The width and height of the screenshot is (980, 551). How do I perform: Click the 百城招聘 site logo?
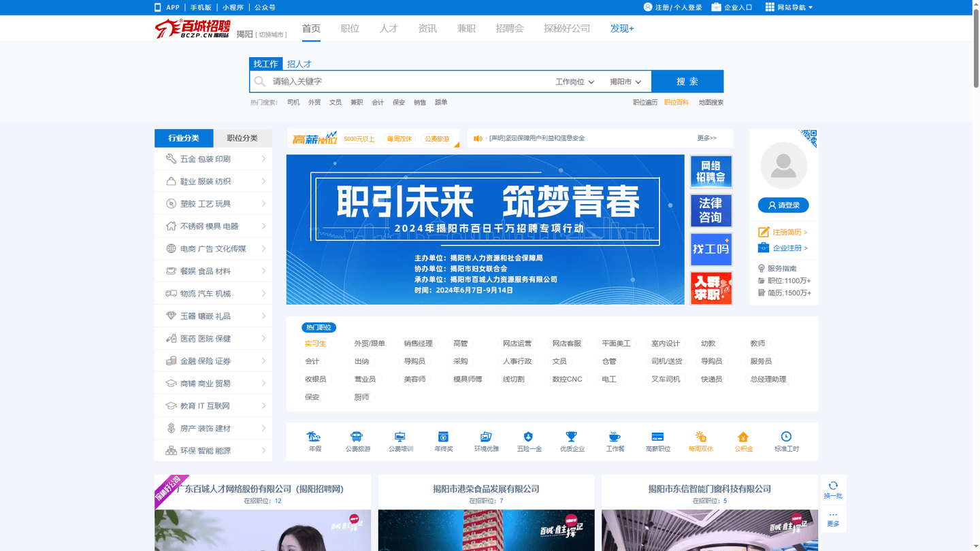click(193, 29)
